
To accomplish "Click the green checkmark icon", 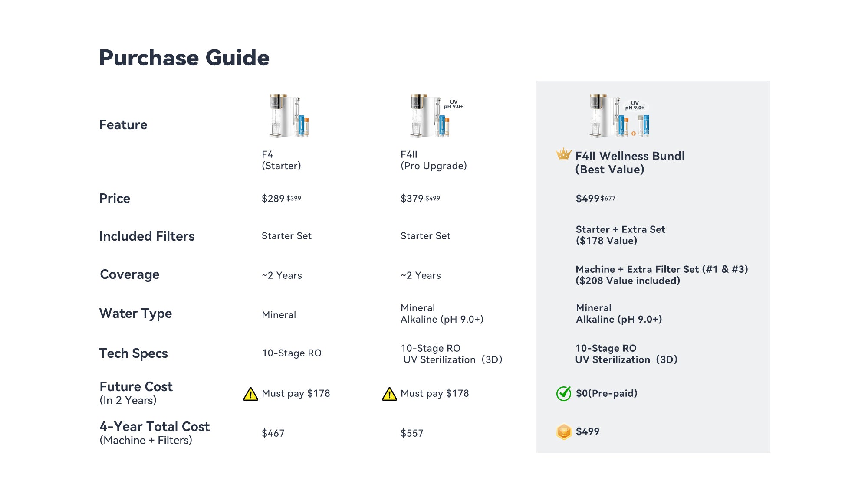I will (563, 394).
